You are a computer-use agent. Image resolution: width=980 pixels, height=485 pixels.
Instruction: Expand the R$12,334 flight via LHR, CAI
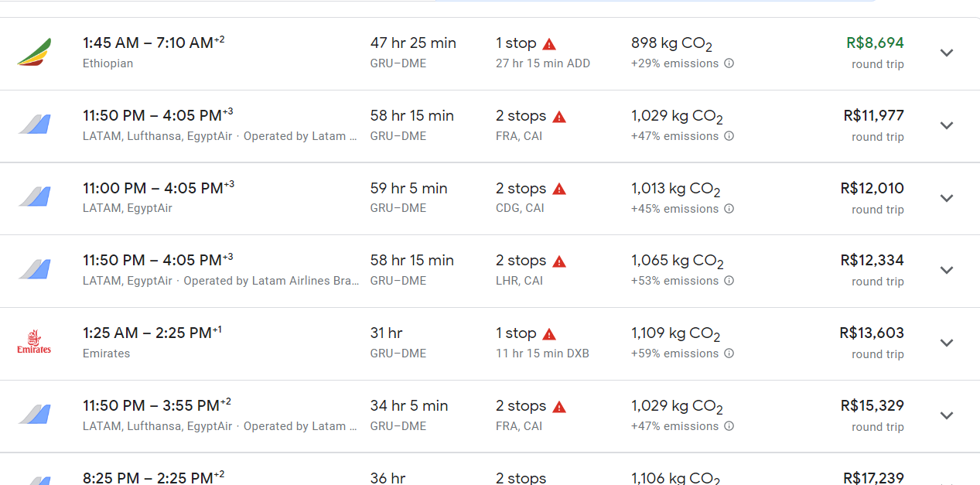[x=947, y=270]
